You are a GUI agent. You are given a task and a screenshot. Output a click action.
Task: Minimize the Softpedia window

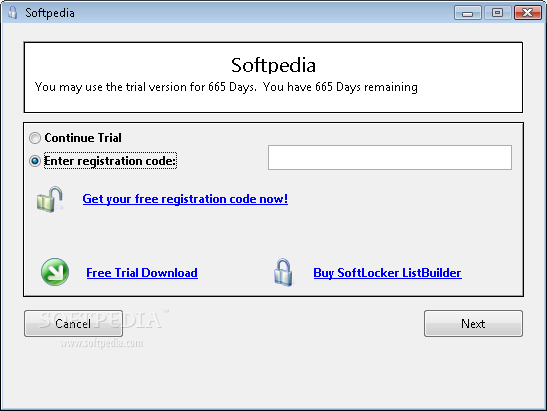(467, 13)
